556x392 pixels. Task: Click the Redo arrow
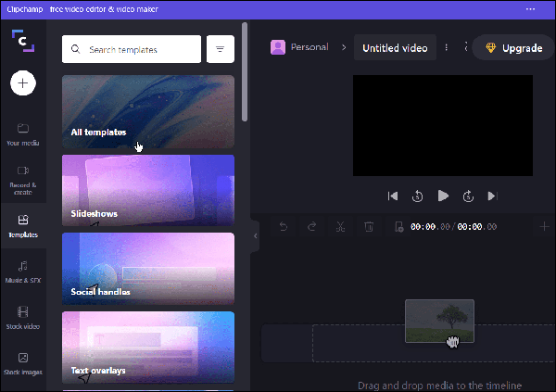(311, 226)
